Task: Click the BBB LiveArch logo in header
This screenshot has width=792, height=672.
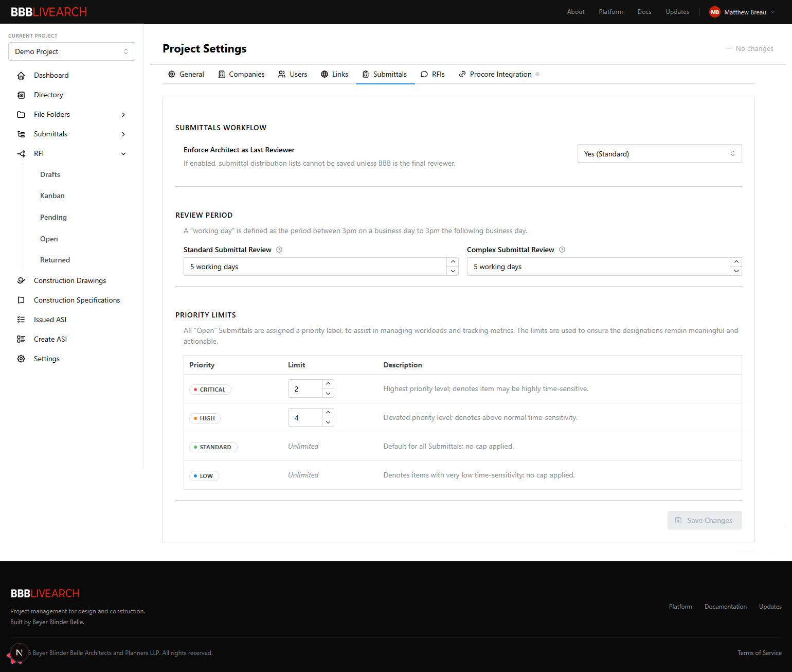Action: tap(49, 12)
